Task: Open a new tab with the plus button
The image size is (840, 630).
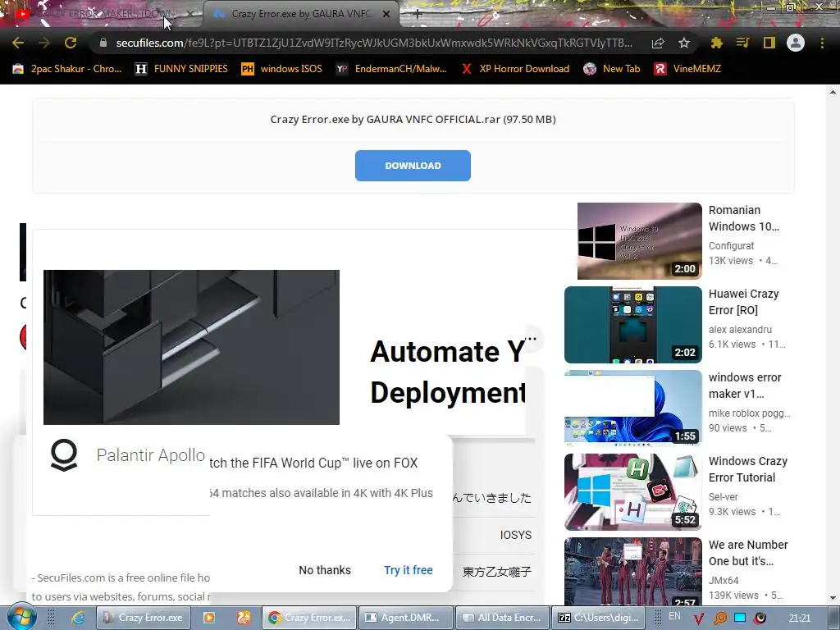Action: (418, 15)
